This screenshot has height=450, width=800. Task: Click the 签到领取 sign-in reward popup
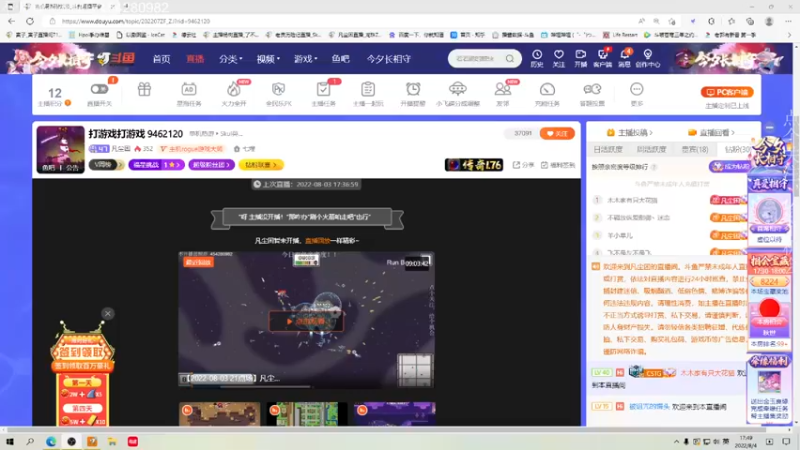click(x=82, y=353)
